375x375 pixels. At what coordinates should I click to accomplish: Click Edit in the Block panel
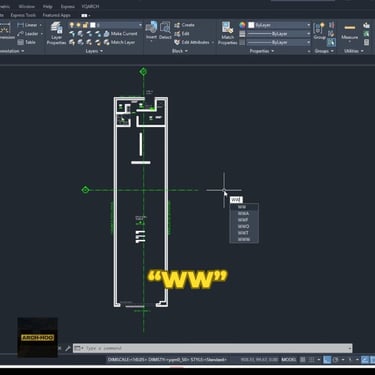(182, 34)
